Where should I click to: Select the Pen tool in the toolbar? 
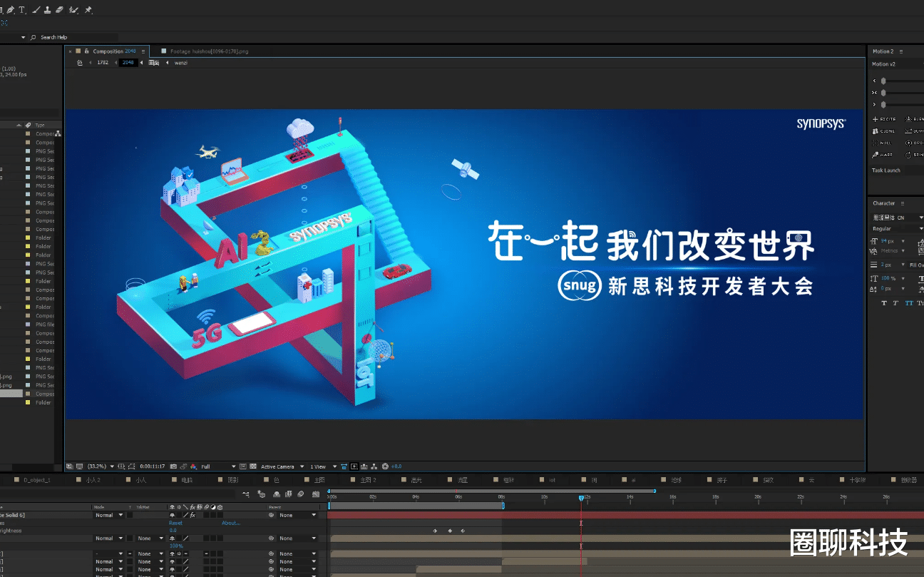(11, 10)
